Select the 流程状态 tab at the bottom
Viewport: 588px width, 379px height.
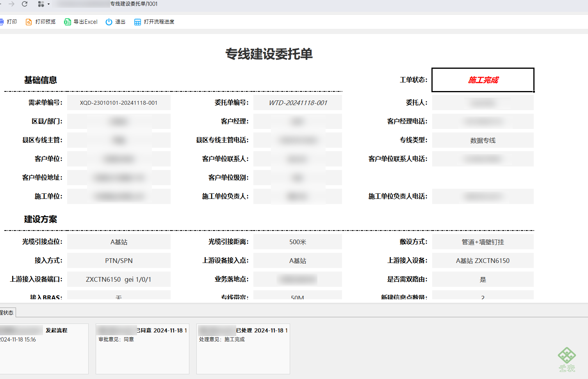(7, 313)
